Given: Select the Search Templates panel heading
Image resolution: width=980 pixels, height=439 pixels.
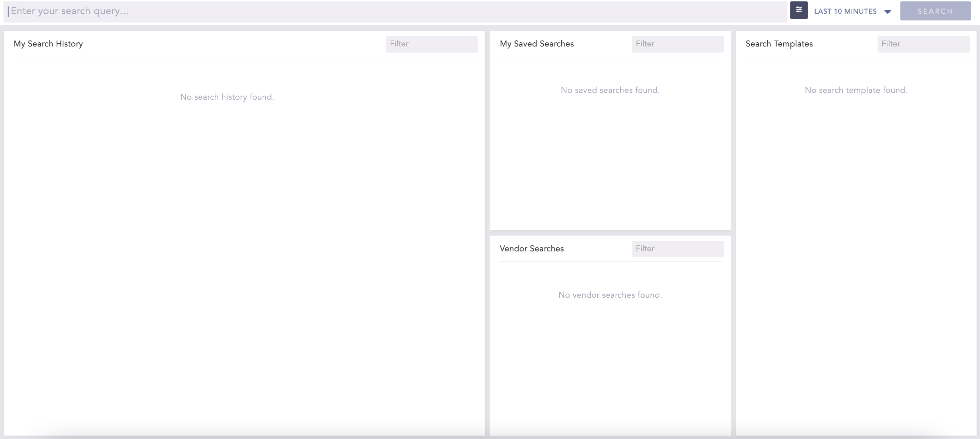Looking at the screenshot, I should point(779,44).
